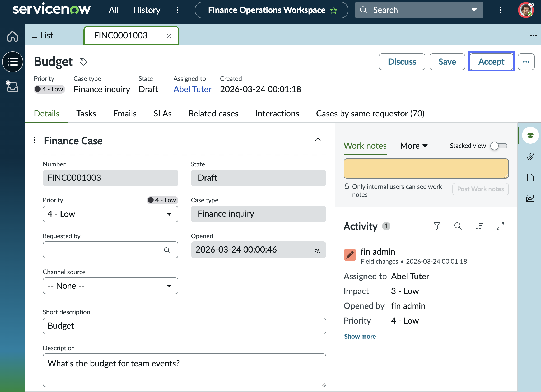Open the search scope dropdown arrow

[x=474, y=10]
